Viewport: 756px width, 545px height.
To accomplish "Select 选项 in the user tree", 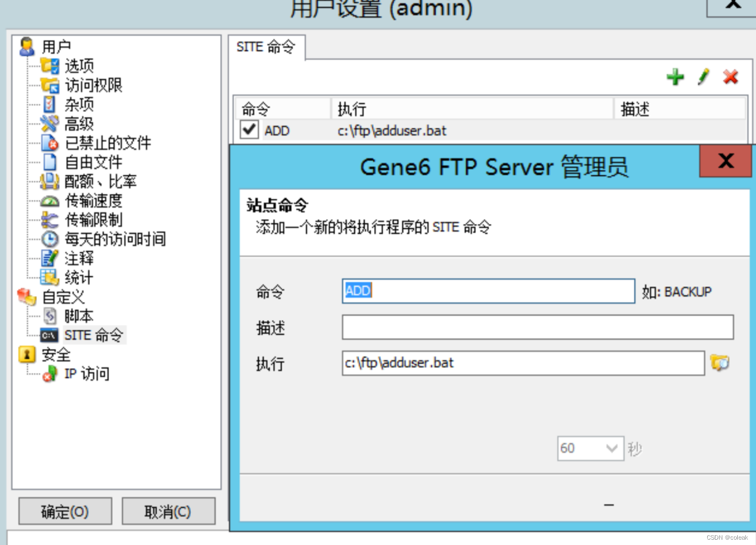I will 79,66.
